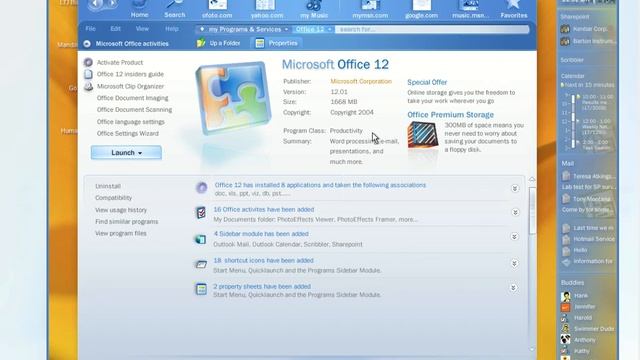The height and width of the screenshot is (360, 640).
Task: Open the File menu
Action: (91, 29)
